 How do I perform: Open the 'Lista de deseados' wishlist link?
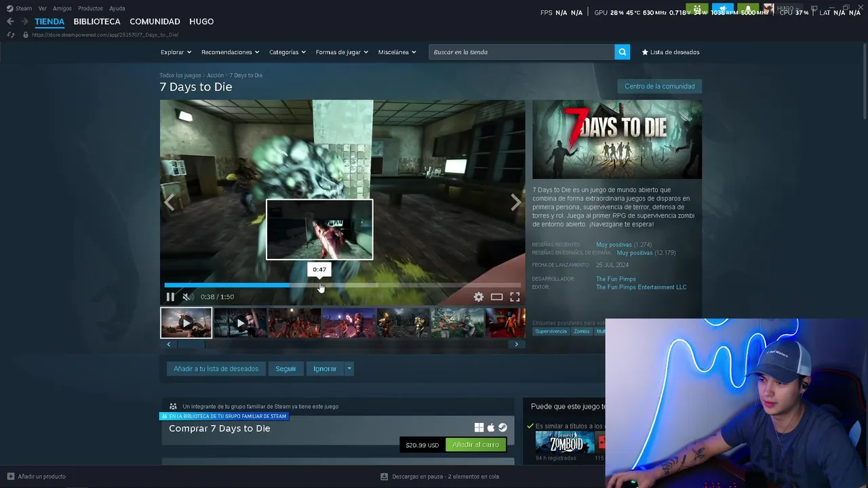pos(671,52)
